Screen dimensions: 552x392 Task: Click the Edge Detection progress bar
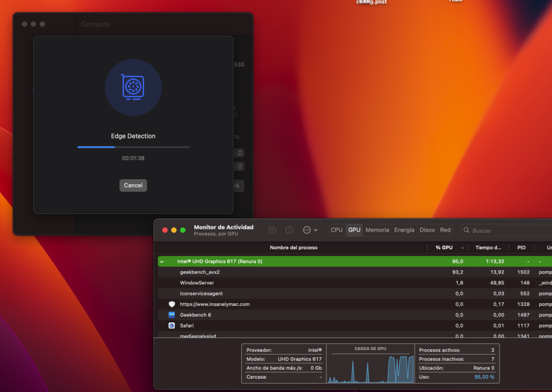pos(133,147)
